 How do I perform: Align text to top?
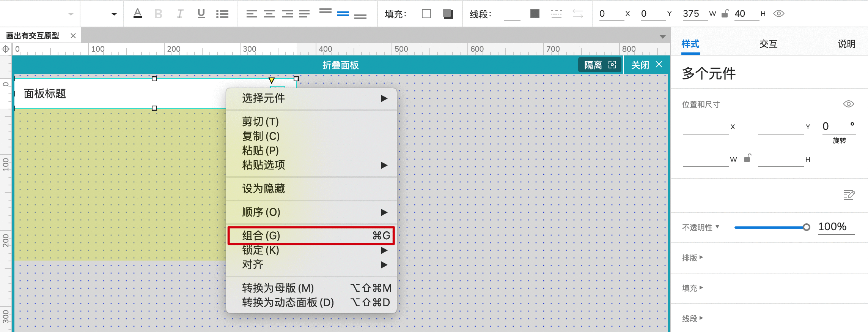tap(325, 11)
